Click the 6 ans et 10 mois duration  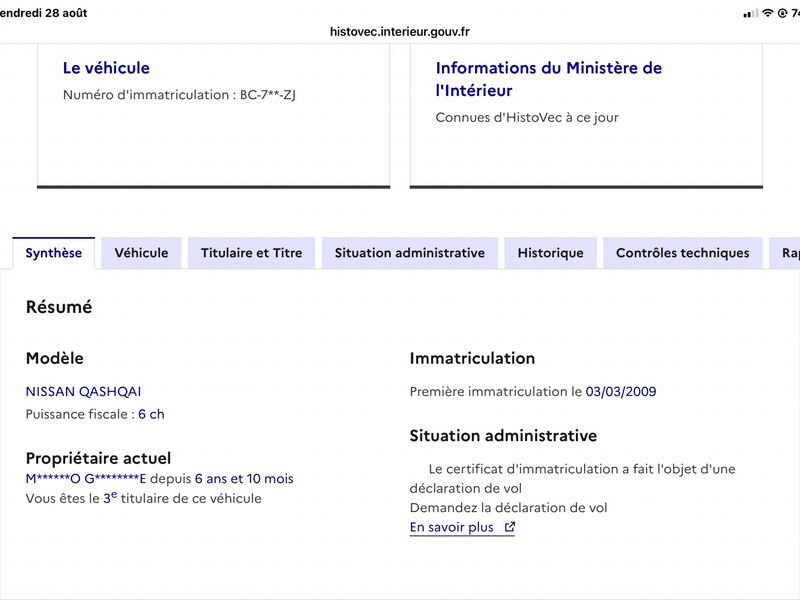point(244,479)
